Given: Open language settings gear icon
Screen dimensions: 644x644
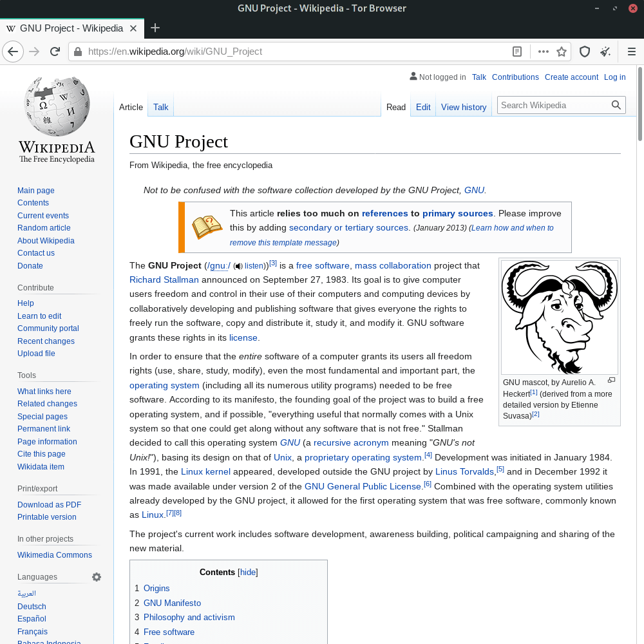Looking at the screenshot, I should 97,577.
